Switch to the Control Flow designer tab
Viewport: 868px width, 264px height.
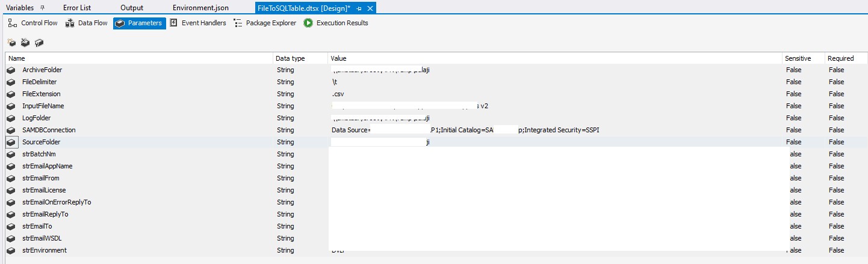pos(33,23)
